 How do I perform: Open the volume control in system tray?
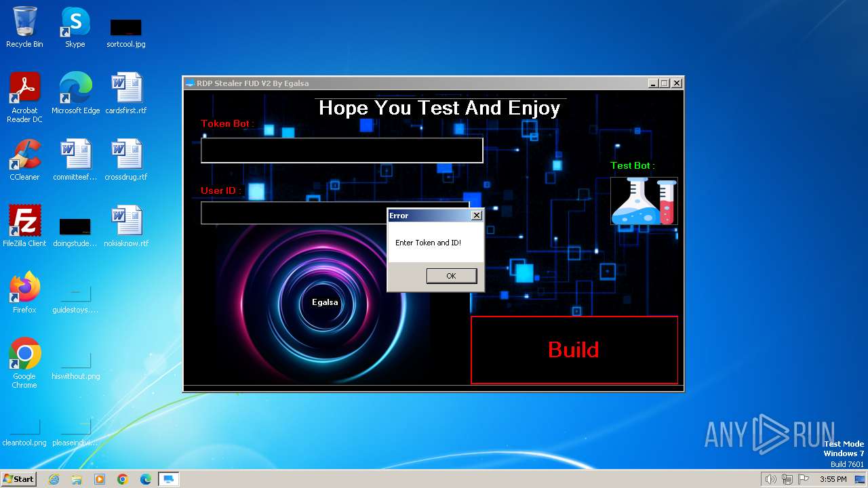click(770, 479)
